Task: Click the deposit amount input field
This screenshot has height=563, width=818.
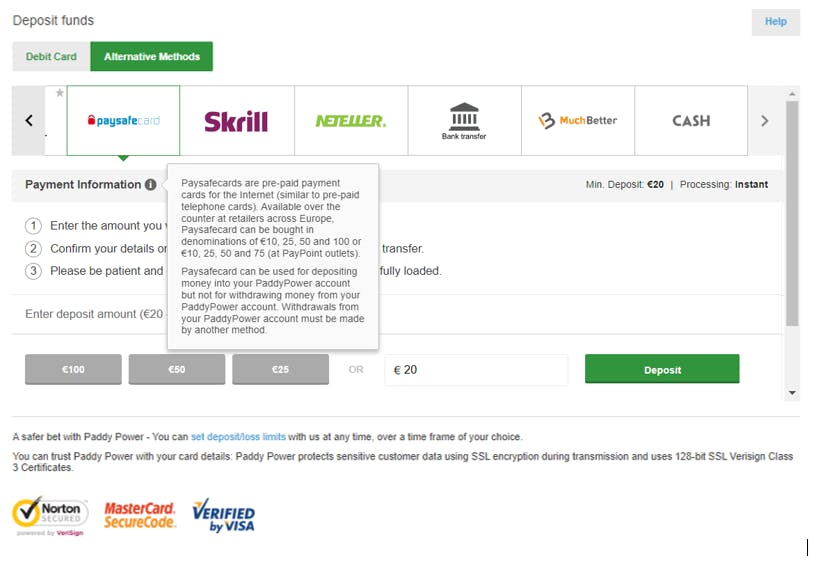Action: pos(476,370)
